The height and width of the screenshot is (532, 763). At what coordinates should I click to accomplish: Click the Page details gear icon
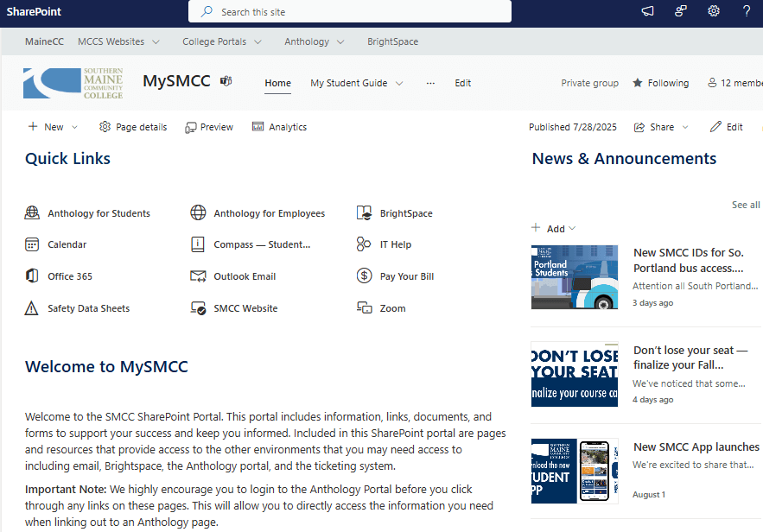coord(105,127)
